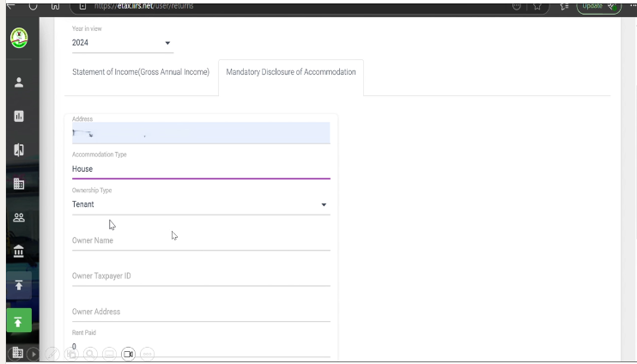Open the bank building icon in sidebar

pos(19,251)
